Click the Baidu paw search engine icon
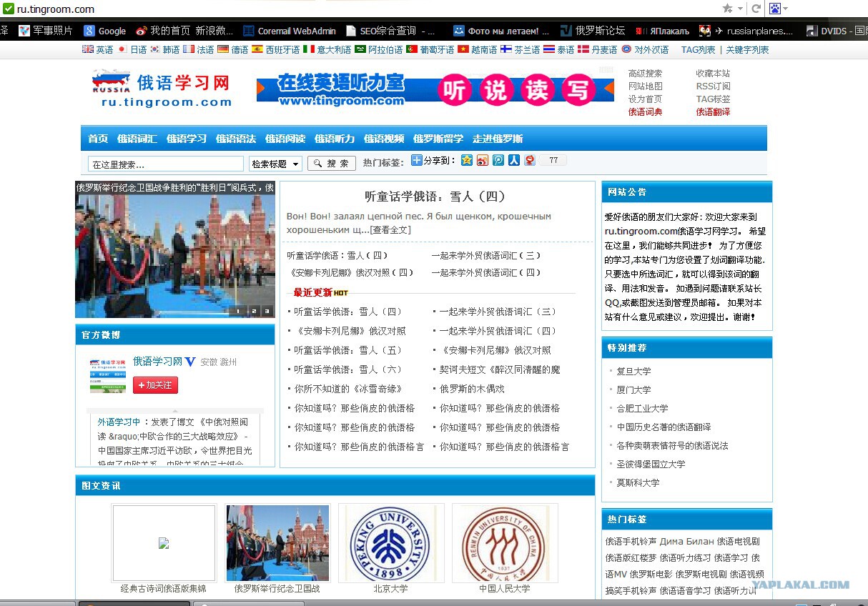The height and width of the screenshot is (606, 868). (774, 9)
